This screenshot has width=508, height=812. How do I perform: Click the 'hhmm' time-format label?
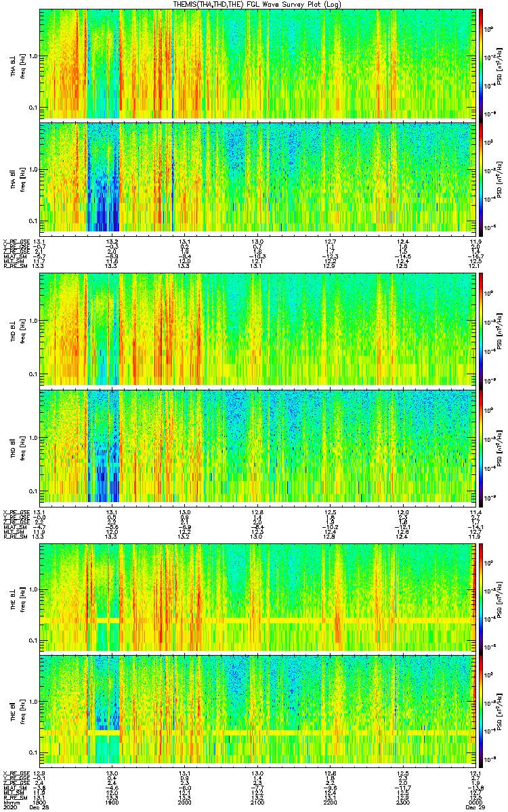click(12, 803)
